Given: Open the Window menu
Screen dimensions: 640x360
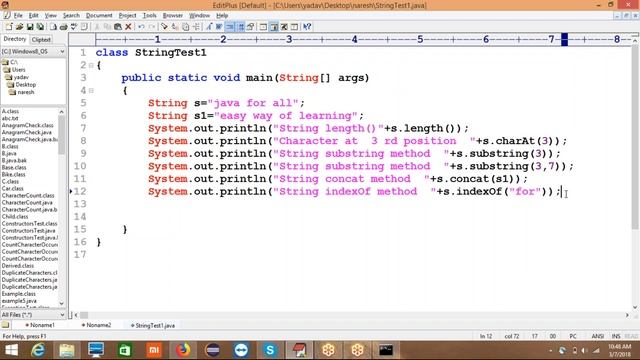Looking at the screenshot, I should click(x=199, y=16).
